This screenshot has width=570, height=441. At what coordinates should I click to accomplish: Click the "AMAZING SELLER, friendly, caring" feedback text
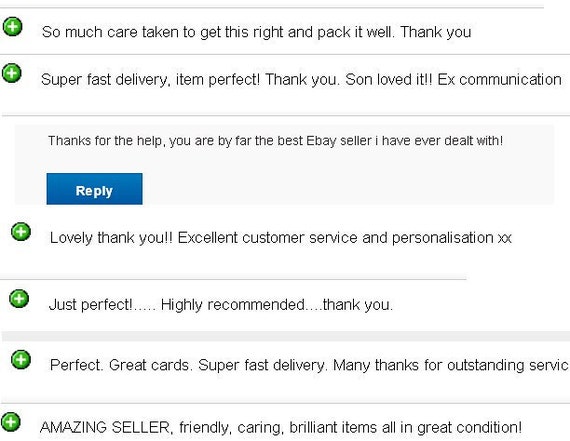(281, 428)
